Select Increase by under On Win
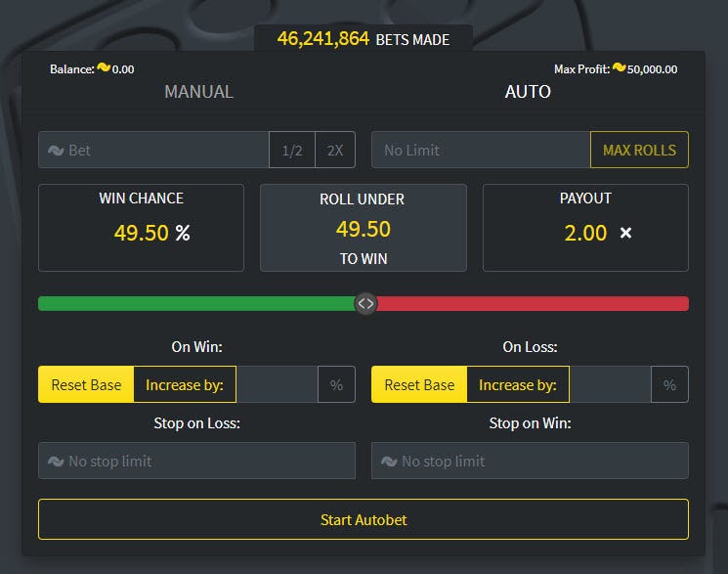This screenshot has height=574, width=728. point(185,384)
